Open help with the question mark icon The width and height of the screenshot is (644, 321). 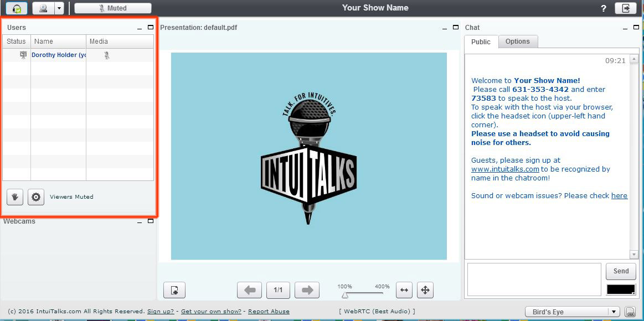[x=604, y=9]
